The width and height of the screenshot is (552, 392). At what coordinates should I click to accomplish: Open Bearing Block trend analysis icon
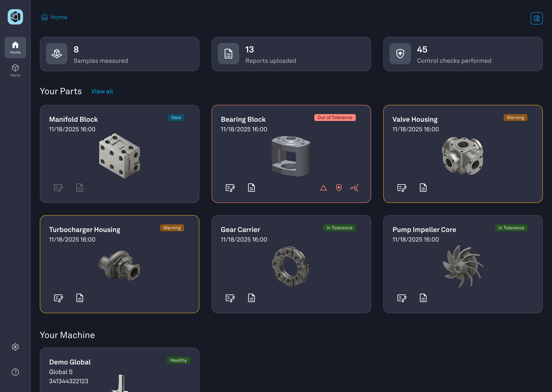(354, 188)
